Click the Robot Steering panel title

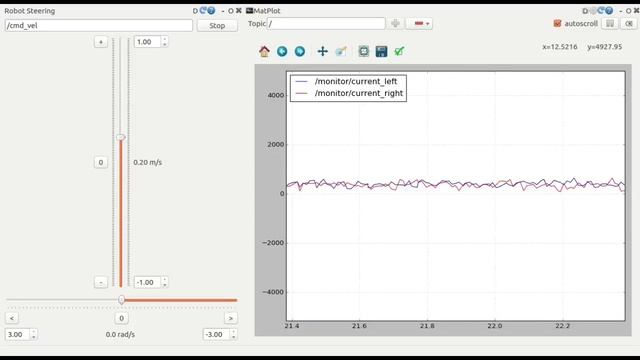tap(29, 11)
